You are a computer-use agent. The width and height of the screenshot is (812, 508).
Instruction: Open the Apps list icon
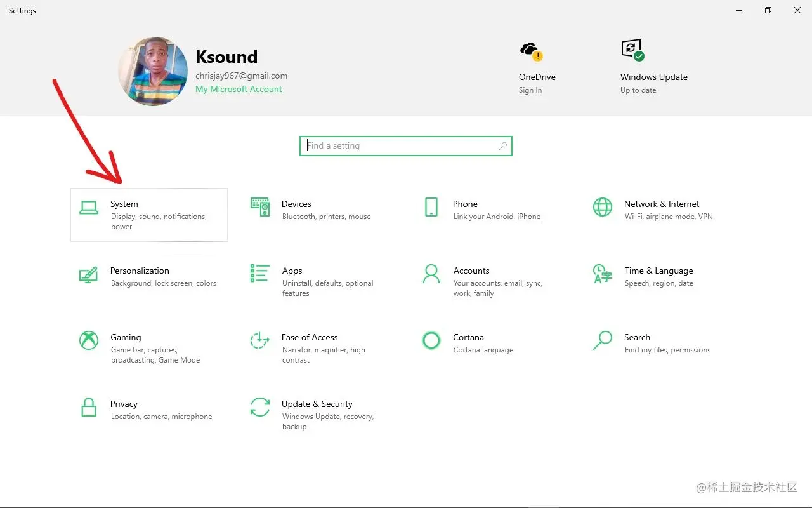pos(260,274)
